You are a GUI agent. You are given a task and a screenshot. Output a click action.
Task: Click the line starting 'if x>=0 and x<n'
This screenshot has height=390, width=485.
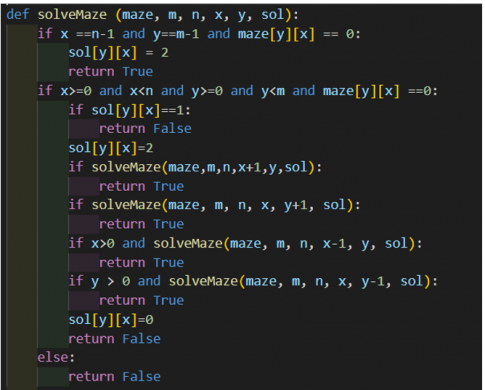coord(238,91)
